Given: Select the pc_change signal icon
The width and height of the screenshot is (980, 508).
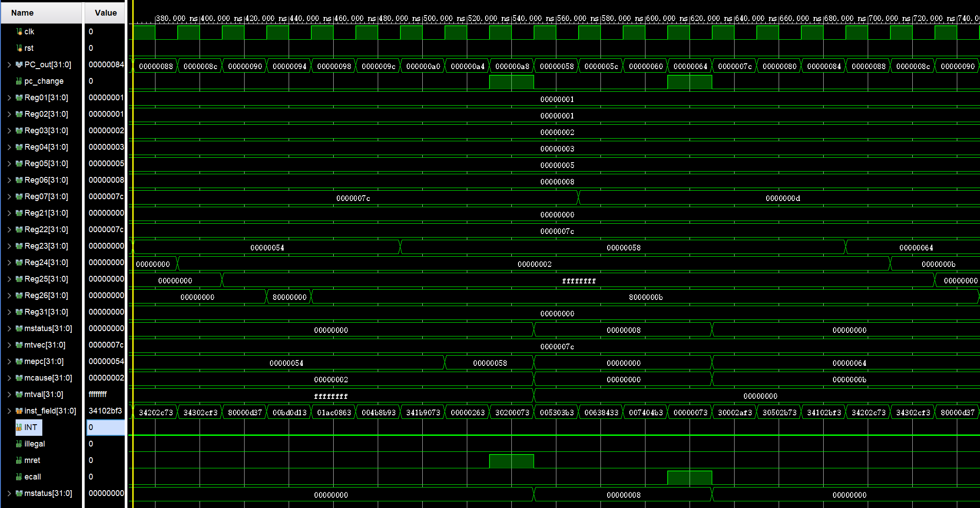Looking at the screenshot, I should [x=19, y=81].
